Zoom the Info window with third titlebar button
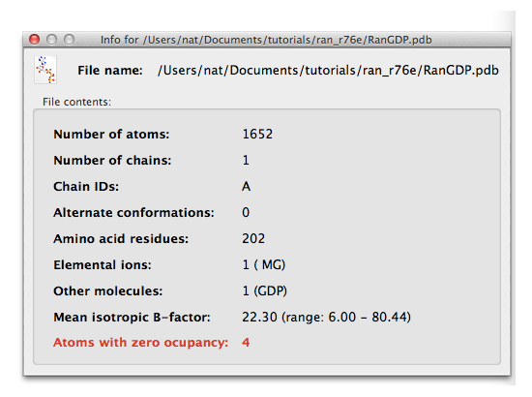This screenshot has width=532, height=397. click(70, 40)
